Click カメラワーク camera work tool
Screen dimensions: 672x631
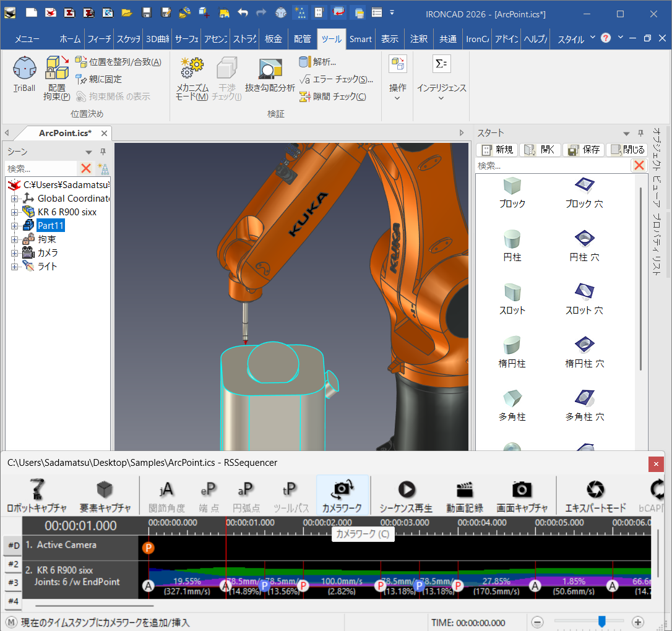[342, 496]
